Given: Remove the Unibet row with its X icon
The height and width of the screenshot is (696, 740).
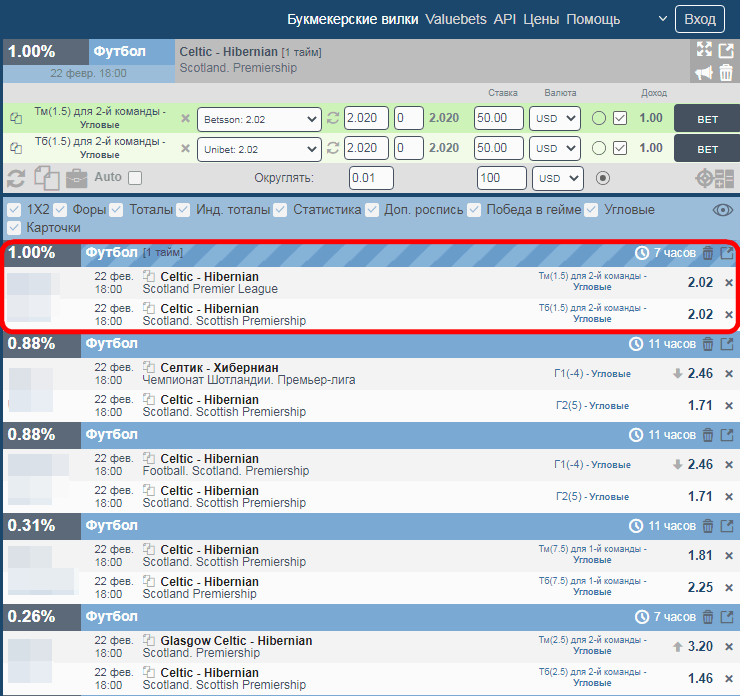Looking at the screenshot, I should pyautogui.click(x=185, y=148).
